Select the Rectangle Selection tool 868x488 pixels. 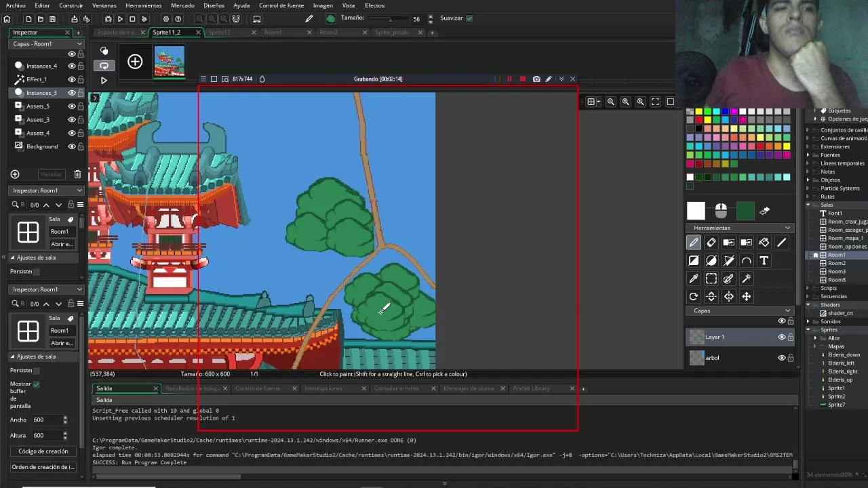point(711,279)
